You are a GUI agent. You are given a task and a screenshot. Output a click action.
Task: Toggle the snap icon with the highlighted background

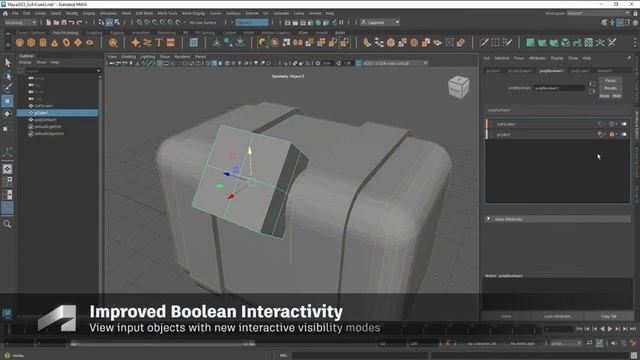pyautogui.click(x=109, y=22)
